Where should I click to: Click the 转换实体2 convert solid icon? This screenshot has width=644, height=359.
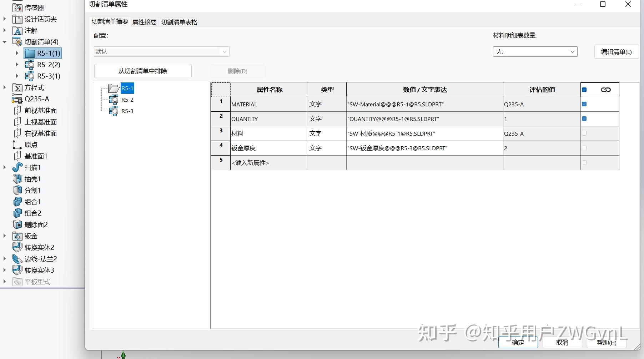click(x=17, y=247)
